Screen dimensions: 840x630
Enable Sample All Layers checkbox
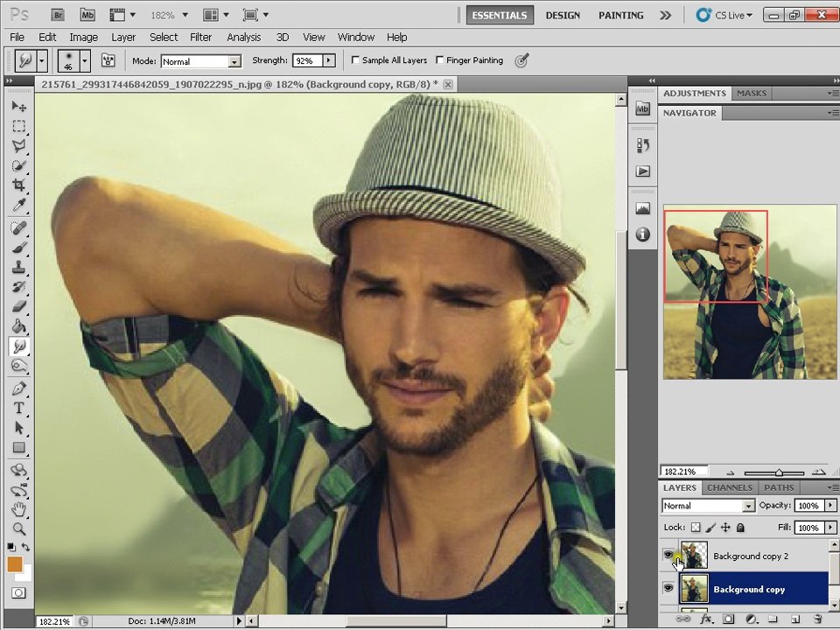[355, 60]
